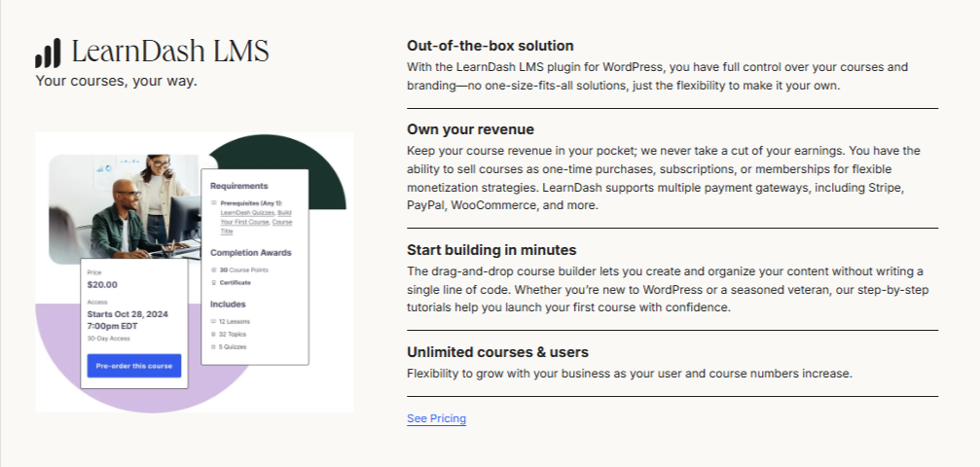980x467 pixels.
Task: Select the 'Your courses, your way.' tagline
Action: 116,81
